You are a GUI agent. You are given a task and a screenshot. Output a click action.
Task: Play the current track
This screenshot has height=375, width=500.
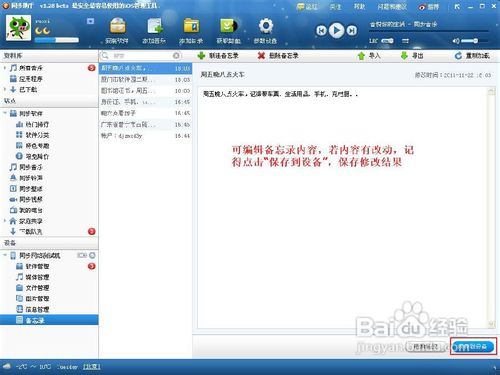coord(336,30)
